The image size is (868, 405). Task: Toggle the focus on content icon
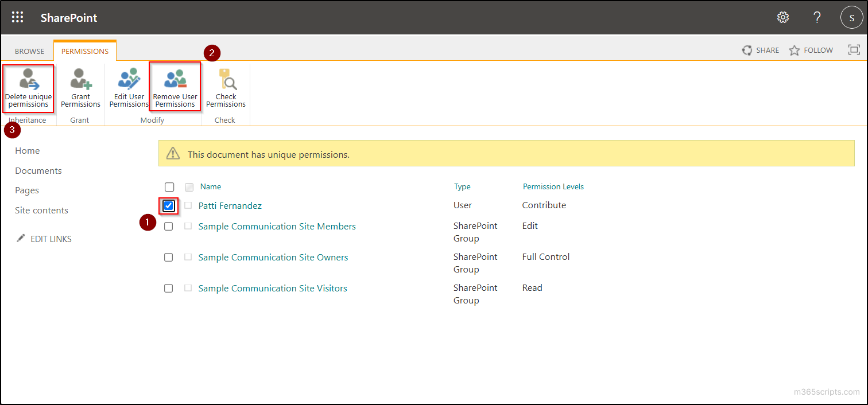[854, 50]
